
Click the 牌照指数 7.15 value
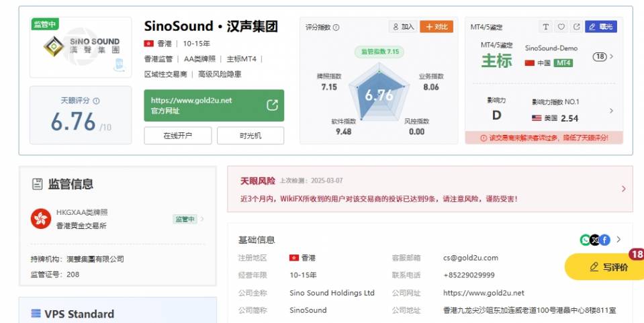(329, 87)
